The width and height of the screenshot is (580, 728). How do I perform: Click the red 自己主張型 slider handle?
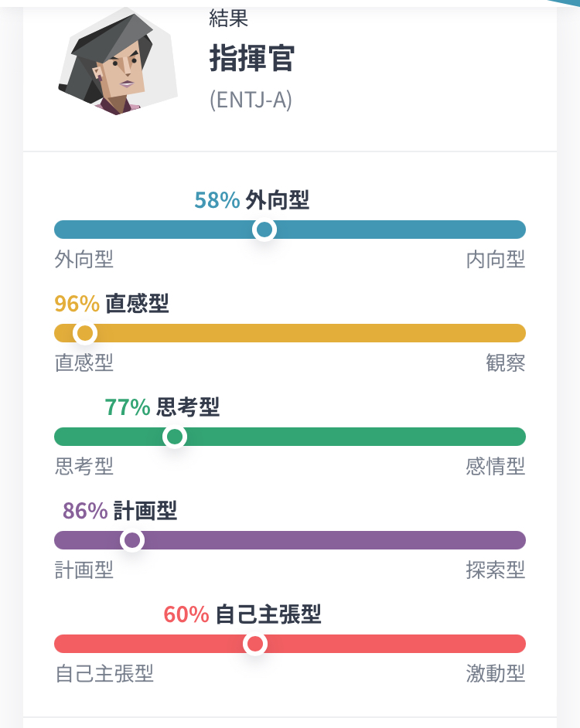(x=254, y=644)
